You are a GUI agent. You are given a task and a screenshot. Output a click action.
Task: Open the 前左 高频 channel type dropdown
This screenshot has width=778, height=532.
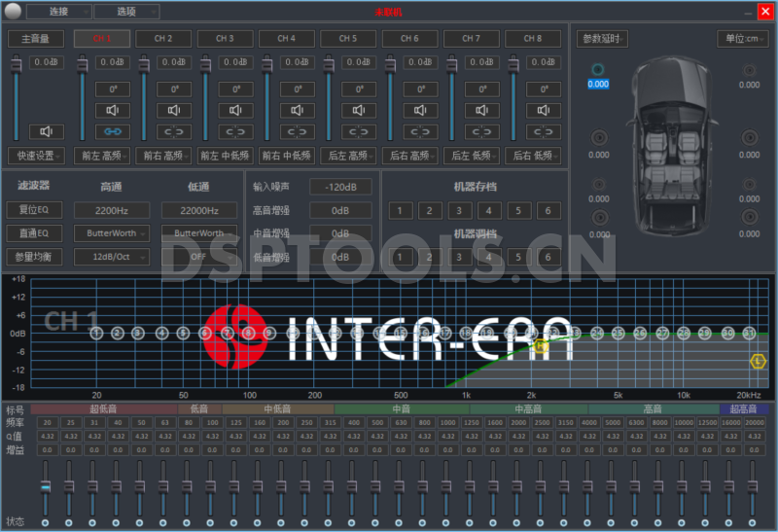pyautogui.click(x=102, y=156)
